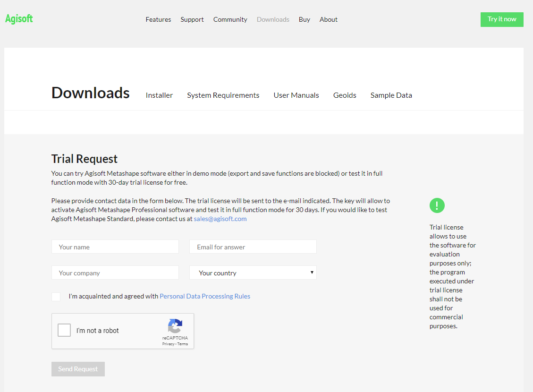533x392 pixels.
Task: View the User Manuals tab
Action: (x=296, y=95)
